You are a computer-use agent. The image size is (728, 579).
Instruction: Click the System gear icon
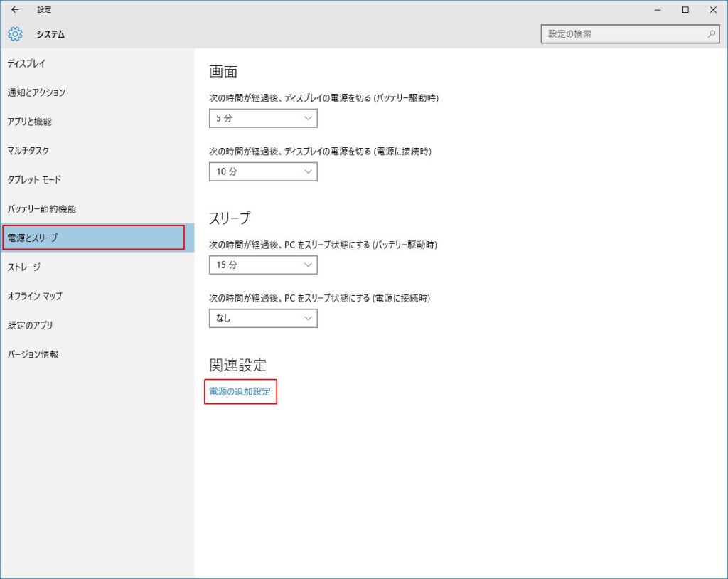point(15,34)
